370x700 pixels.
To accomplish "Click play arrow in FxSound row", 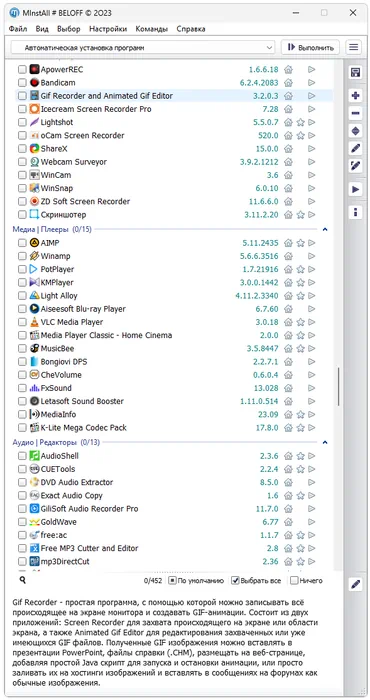I will click(x=312, y=388).
